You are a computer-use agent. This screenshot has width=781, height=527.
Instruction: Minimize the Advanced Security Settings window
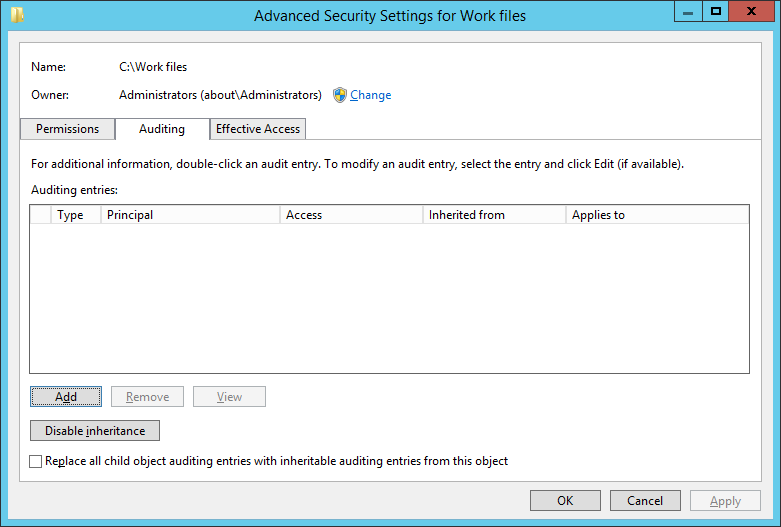coord(688,11)
